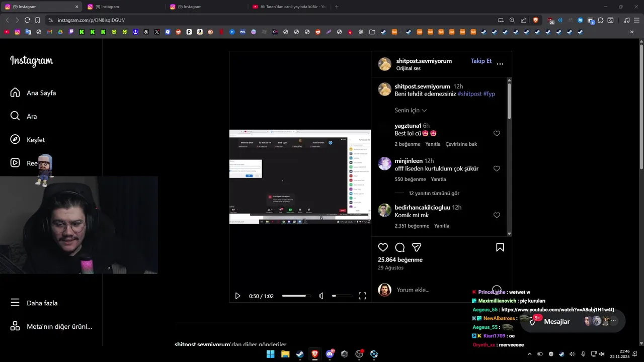Open the Ara search panel
This screenshot has height=362, width=644.
point(24,116)
